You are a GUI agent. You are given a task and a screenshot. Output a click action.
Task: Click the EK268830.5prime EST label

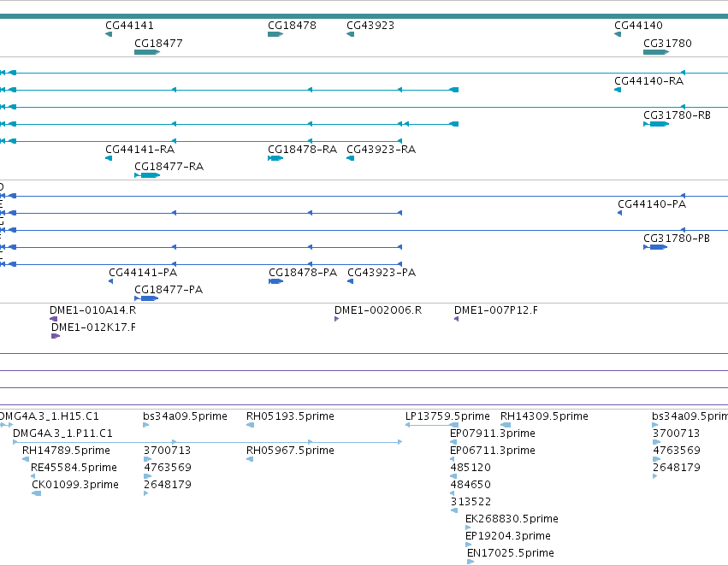pos(512,519)
